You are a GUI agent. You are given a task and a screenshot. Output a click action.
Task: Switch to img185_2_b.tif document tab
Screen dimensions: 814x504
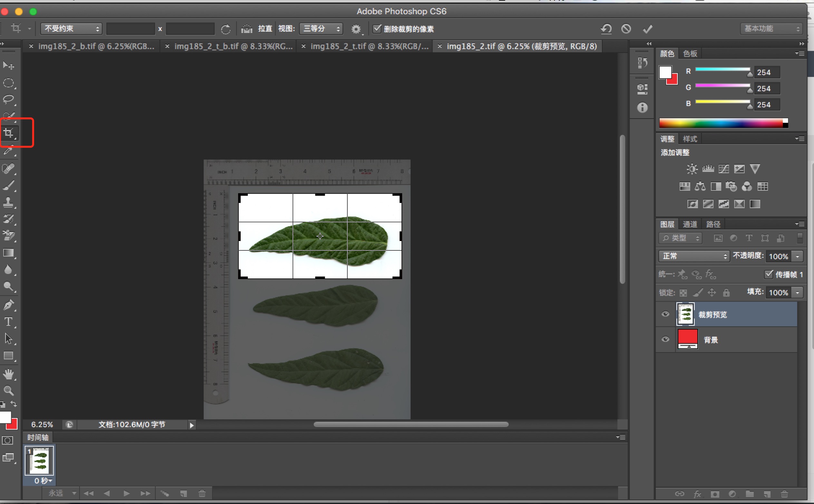pos(96,46)
